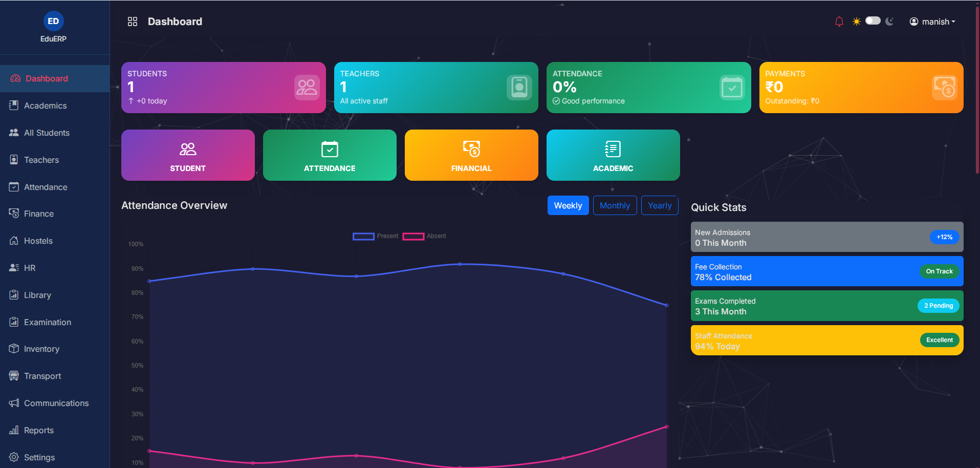This screenshot has height=468, width=980.
Task: Go to Examination in the sidebar
Action: (x=47, y=322)
